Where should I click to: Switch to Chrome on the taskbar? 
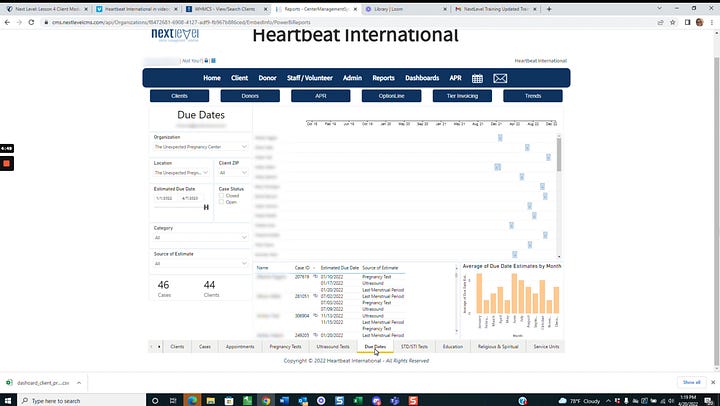pyautogui.click(x=266, y=400)
